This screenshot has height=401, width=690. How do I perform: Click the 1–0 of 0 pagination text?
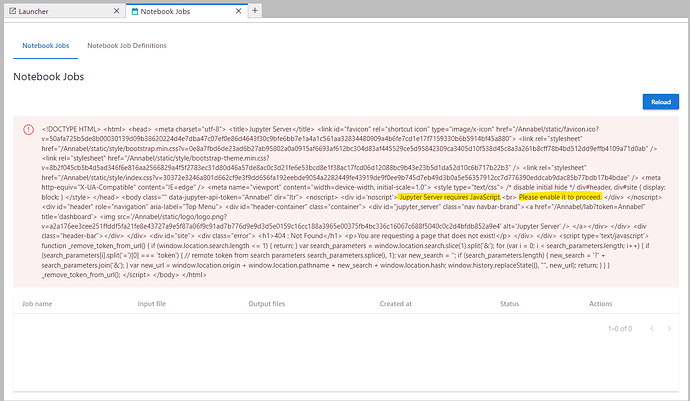click(620, 329)
